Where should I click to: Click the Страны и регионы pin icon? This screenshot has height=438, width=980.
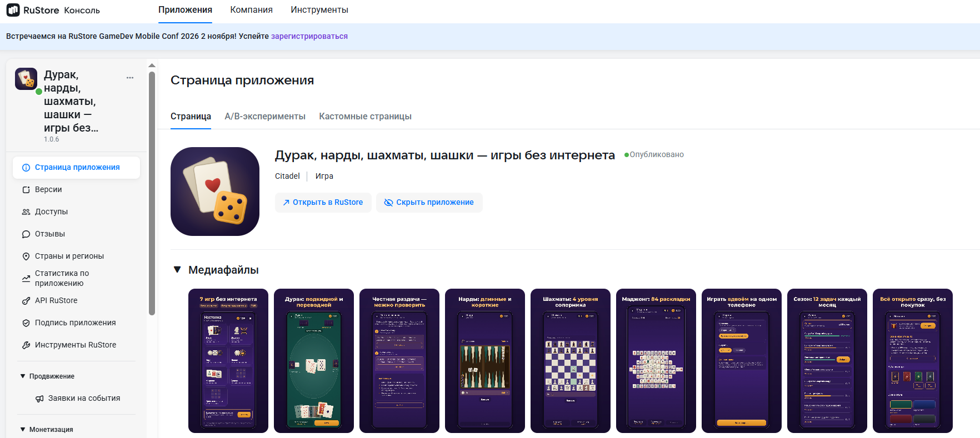click(26, 256)
